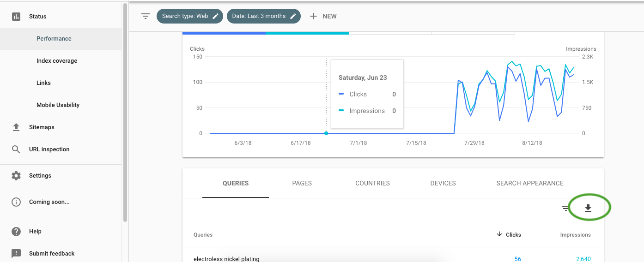Switch to the COUNTRIES tab
Screen dimensions: 644x262
[x=372, y=184]
